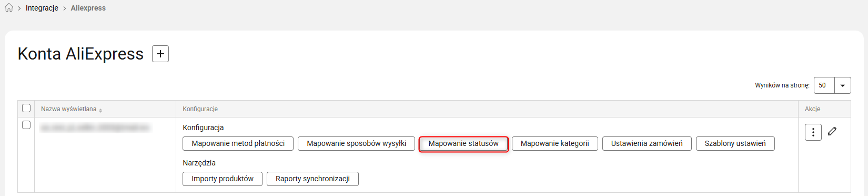The image size is (868, 196).
Task: Add new AliExpress account with plus icon
Action: [x=160, y=54]
